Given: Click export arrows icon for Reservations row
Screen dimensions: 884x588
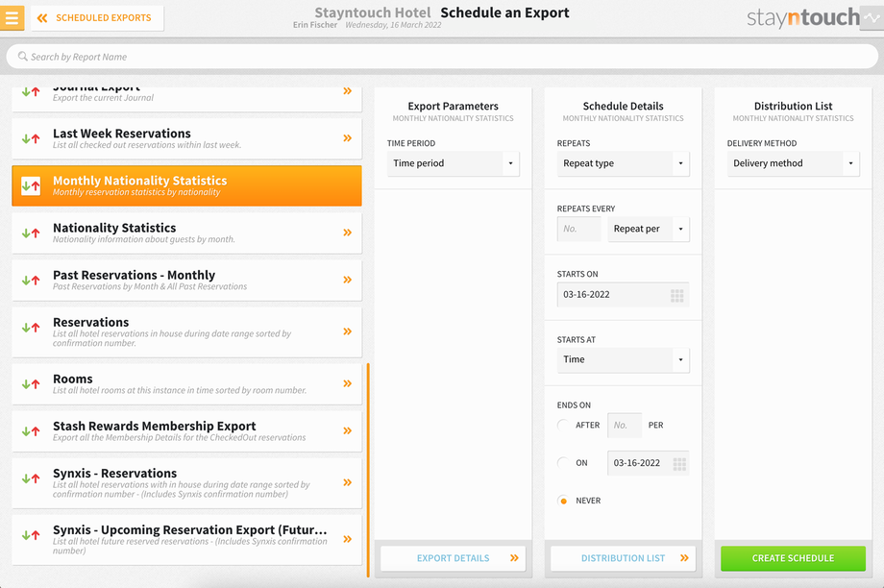Looking at the screenshot, I should (x=31, y=328).
